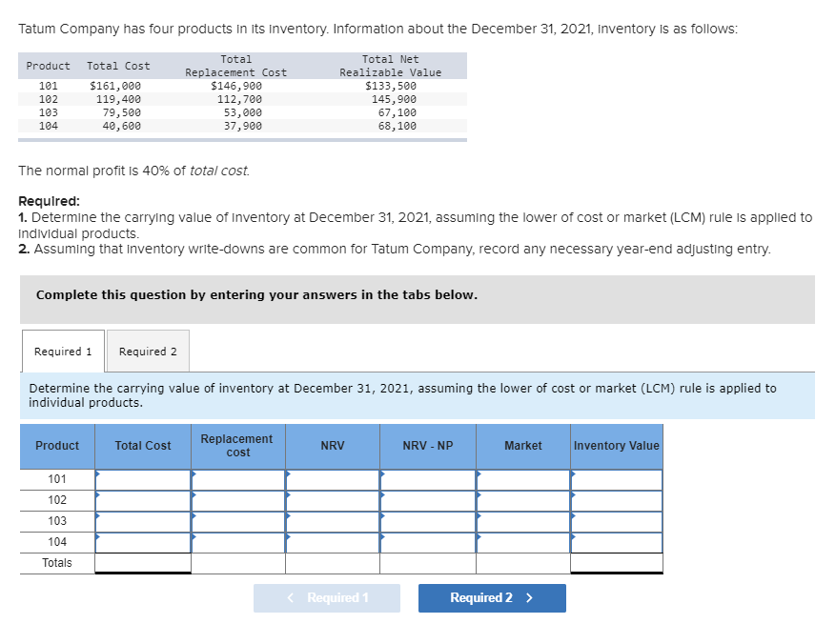Select Replacement cost input for product 102

coord(238,501)
